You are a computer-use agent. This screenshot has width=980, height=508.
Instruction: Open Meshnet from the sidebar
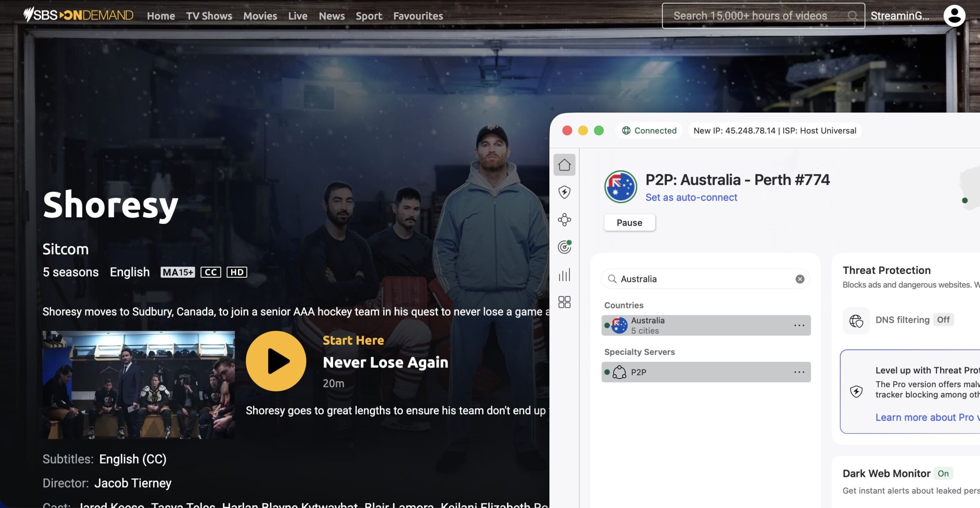point(564,220)
